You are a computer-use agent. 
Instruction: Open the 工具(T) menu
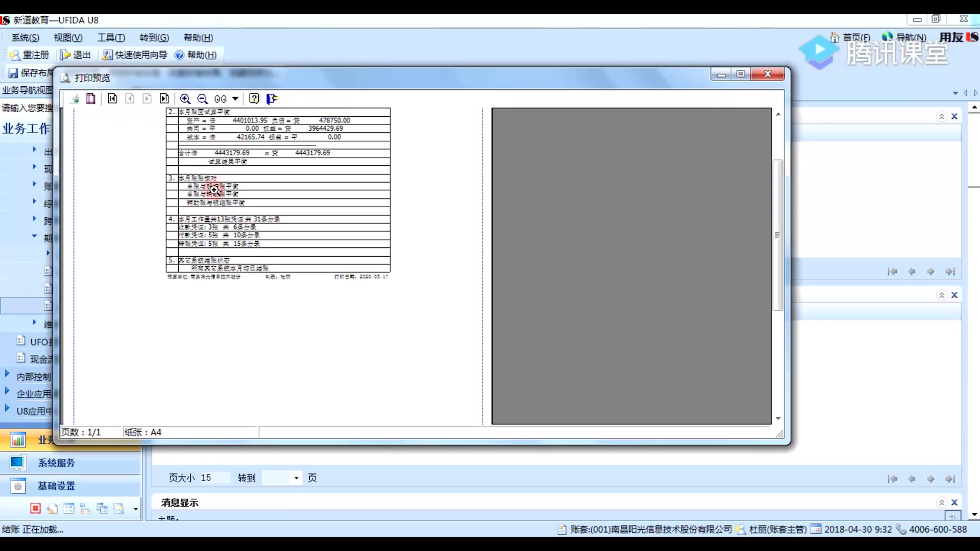tap(111, 38)
